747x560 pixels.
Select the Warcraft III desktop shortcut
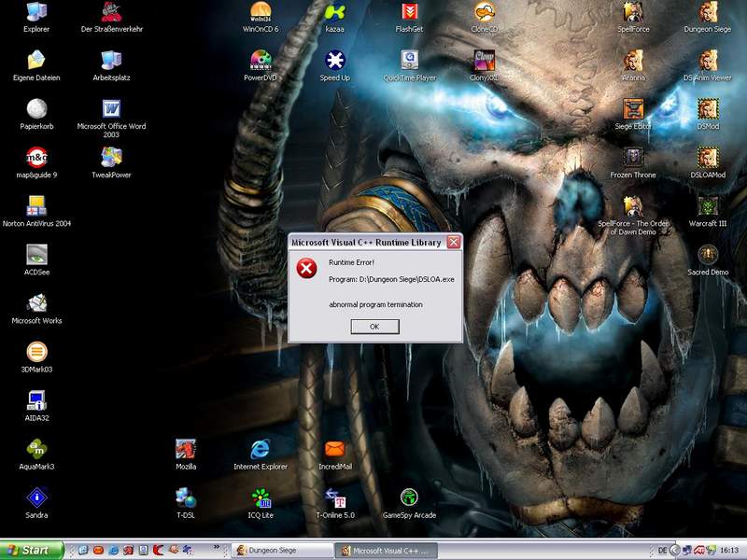(x=708, y=206)
